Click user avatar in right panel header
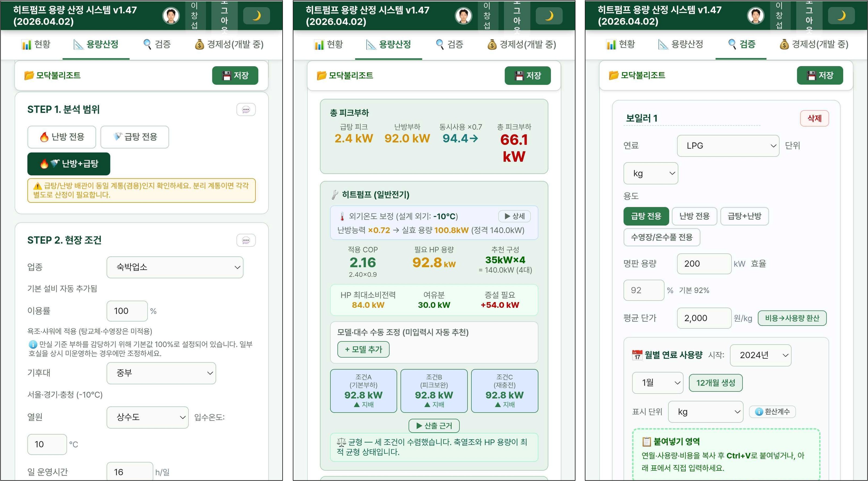The image size is (868, 481). (756, 16)
